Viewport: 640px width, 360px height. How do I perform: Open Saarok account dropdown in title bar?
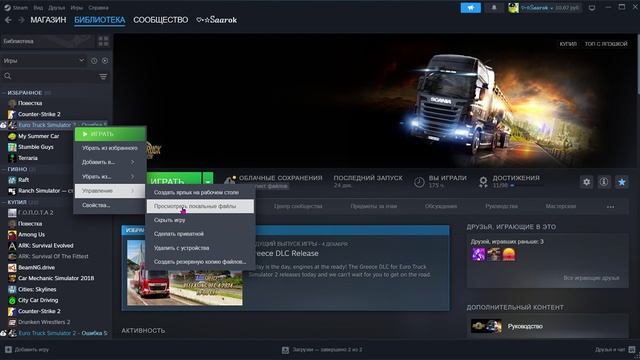tap(544, 8)
